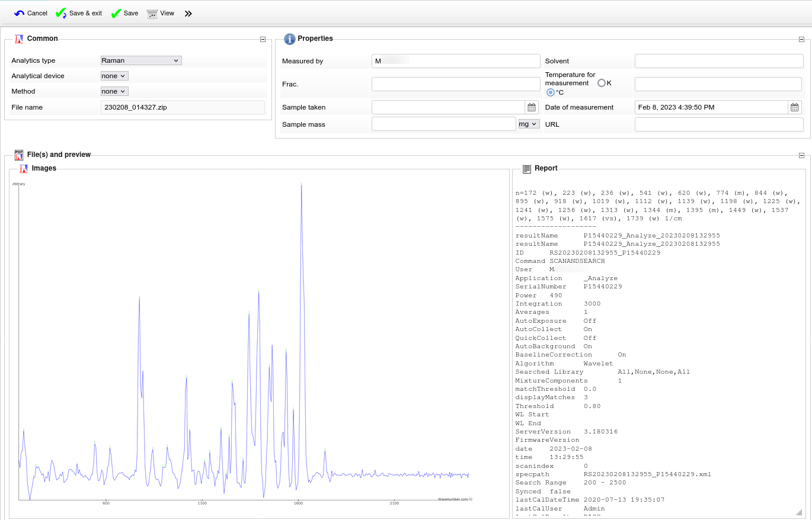Select Celsius temperature unit radio button
The image size is (812, 520).
point(551,92)
